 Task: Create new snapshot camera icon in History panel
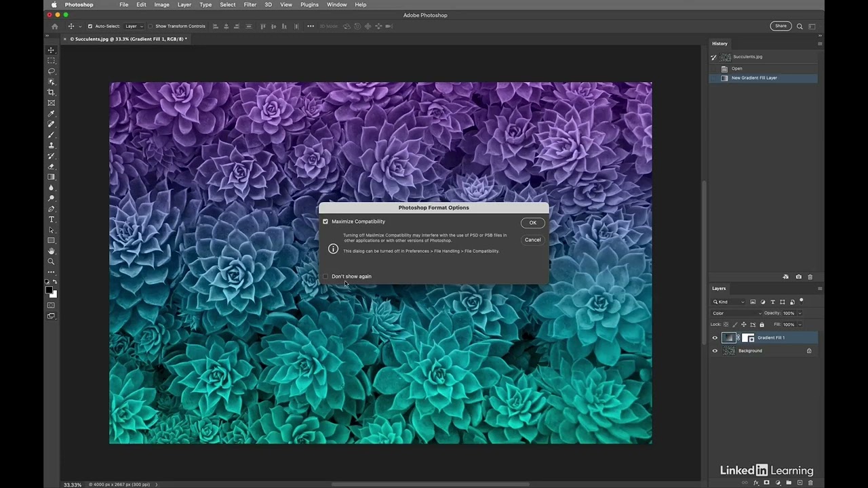798,277
